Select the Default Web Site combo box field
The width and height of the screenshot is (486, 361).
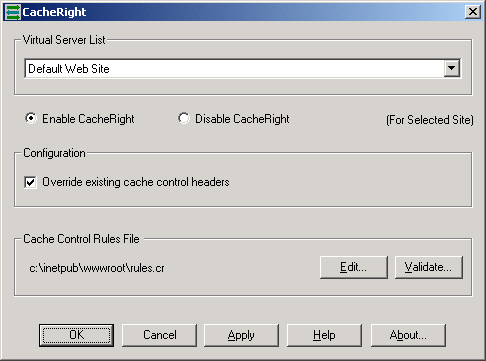point(243,68)
